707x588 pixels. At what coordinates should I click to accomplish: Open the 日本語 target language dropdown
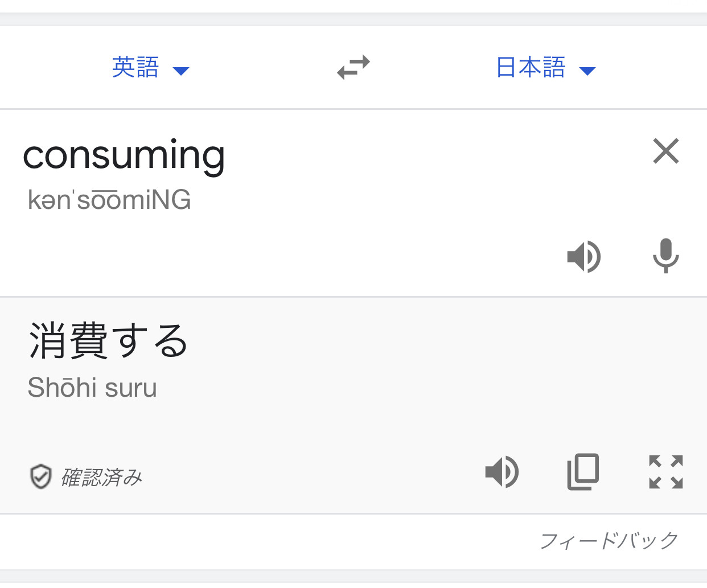click(x=546, y=67)
